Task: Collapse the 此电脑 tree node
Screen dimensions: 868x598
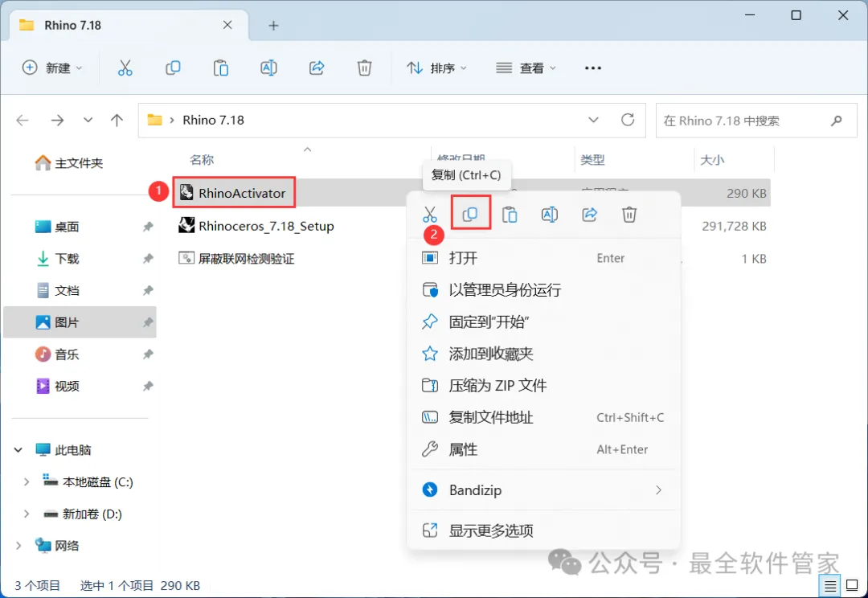Action: click(18, 450)
